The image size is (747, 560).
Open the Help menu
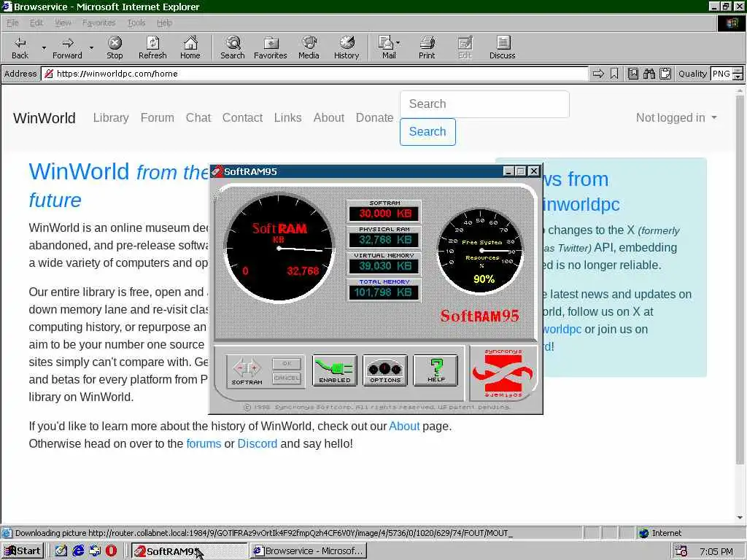pos(164,23)
